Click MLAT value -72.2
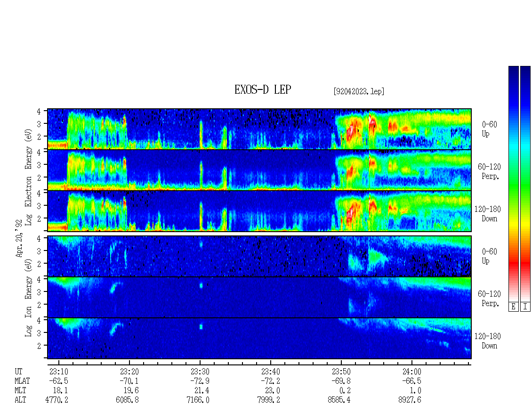 pyautogui.click(x=270, y=381)
